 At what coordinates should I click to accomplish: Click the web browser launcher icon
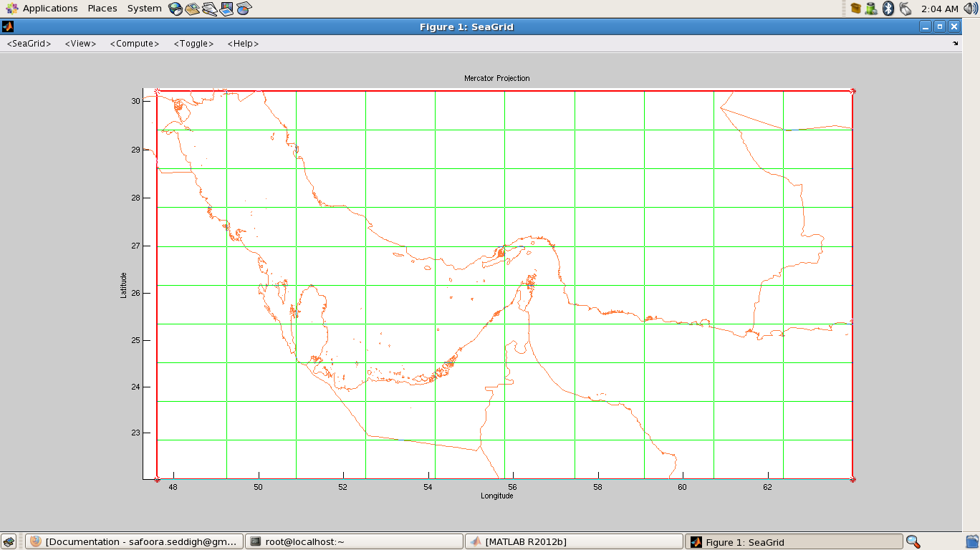(176, 9)
